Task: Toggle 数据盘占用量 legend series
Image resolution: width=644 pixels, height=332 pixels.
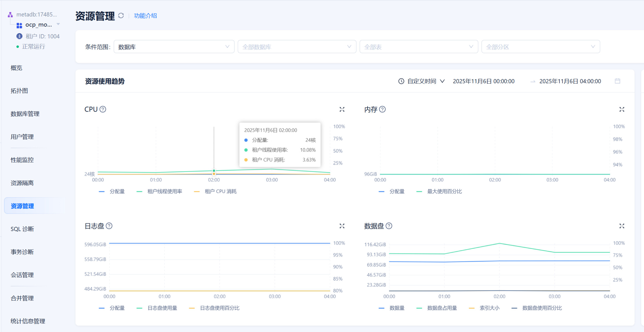Action: click(x=442, y=308)
